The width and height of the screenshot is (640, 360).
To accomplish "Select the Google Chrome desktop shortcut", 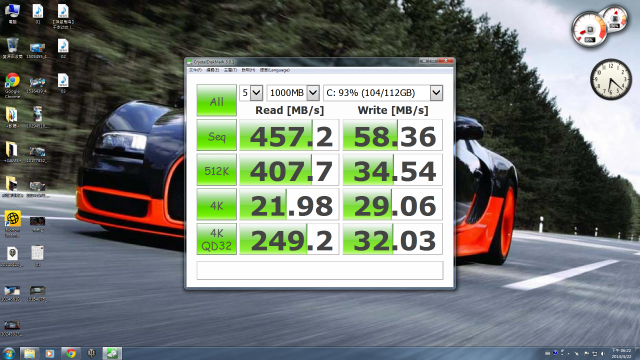I will [x=12, y=85].
